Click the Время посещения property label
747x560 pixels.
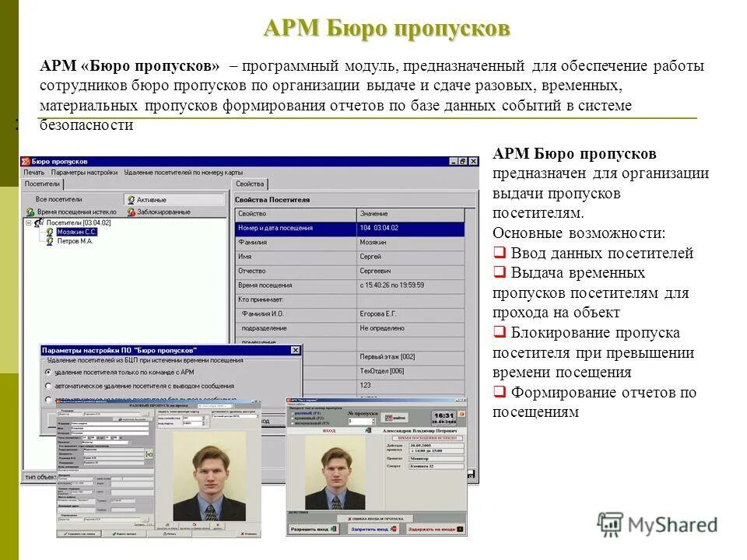click(x=265, y=285)
